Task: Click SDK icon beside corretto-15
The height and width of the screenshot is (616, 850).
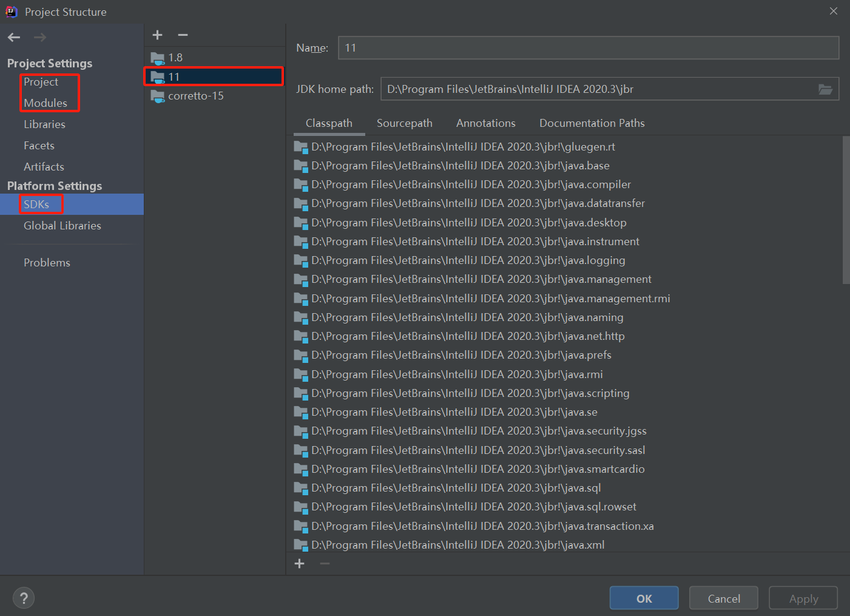Action: (x=158, y=96)
